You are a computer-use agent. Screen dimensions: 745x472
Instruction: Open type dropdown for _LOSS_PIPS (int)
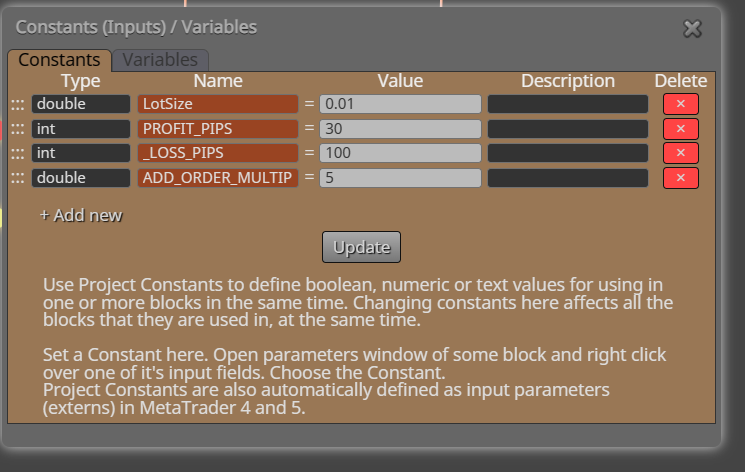(x=81, y=153)
